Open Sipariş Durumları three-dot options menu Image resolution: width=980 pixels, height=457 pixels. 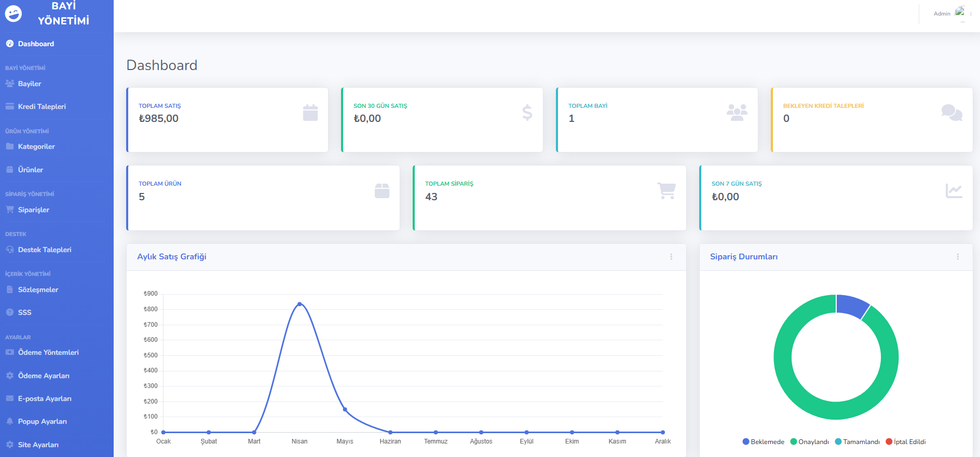pos(958,257)
